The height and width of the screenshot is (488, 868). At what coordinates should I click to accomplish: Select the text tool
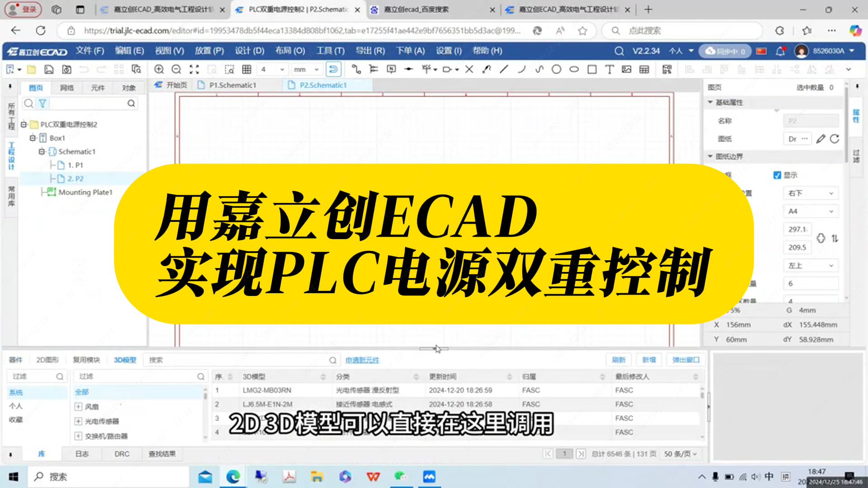609,69
